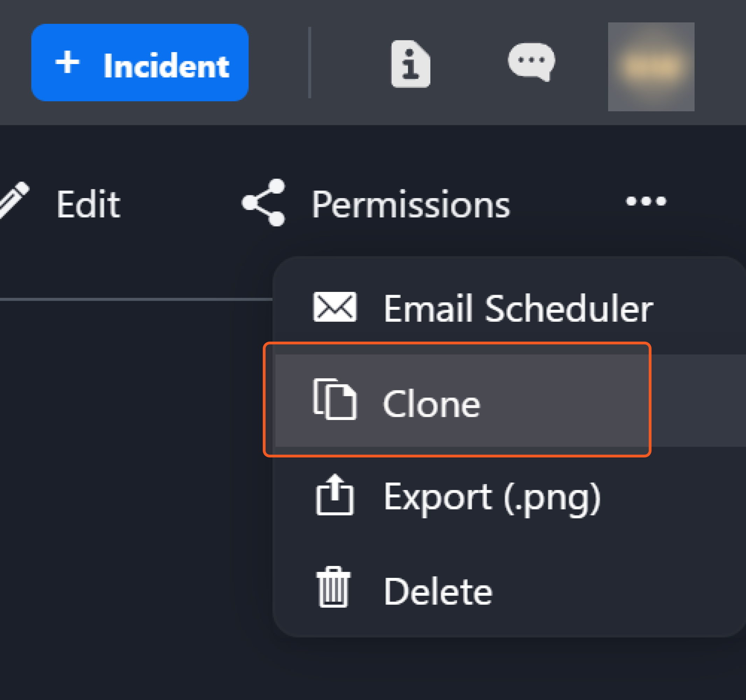The width and height of the screenshot is (746, 700).
Task: Click the vertical separator beside Incident button
Action: (x=310, y=62)
